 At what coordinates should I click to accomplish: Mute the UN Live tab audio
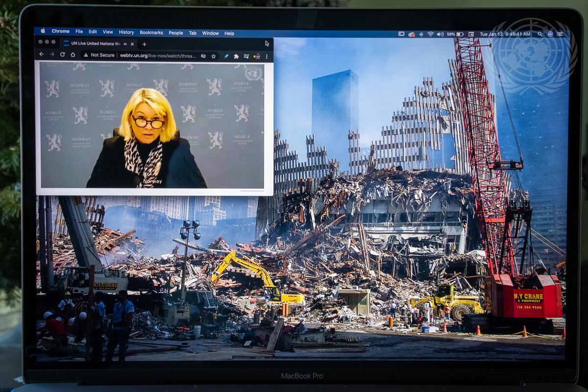click(125, 44)
